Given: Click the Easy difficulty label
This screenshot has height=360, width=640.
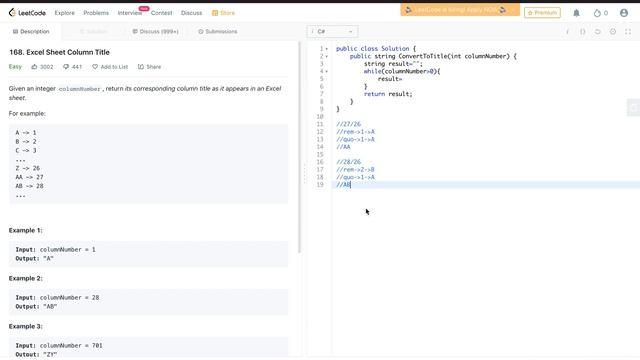Looking at the screenshot, I should [x=15, y=67].
